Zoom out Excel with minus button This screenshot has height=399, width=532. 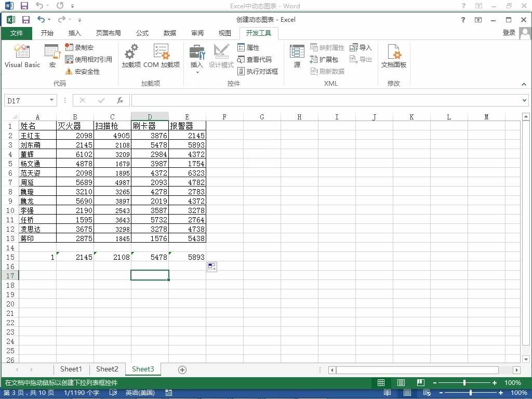point(435,383)
